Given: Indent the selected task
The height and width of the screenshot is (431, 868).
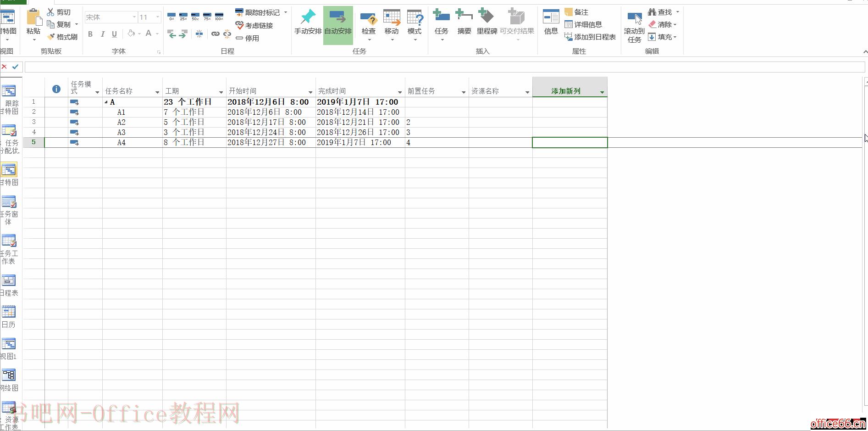Looking at the screenshot, I should click(x=183, y=34).
